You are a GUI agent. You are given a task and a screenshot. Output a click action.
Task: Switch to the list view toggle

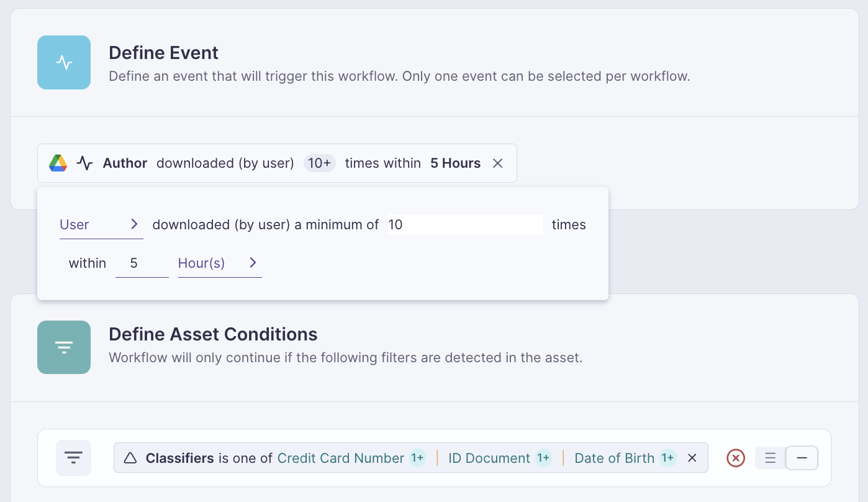point(771,459)
